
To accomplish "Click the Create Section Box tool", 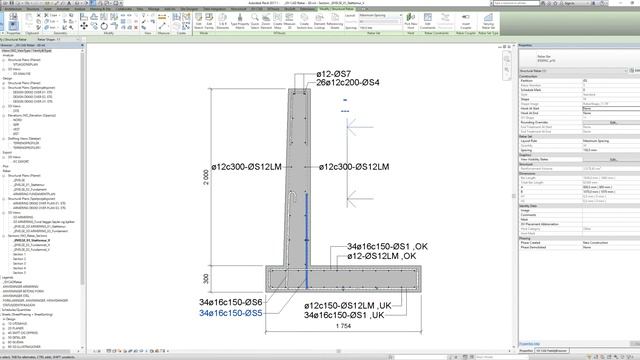I will tap(304, 21).
